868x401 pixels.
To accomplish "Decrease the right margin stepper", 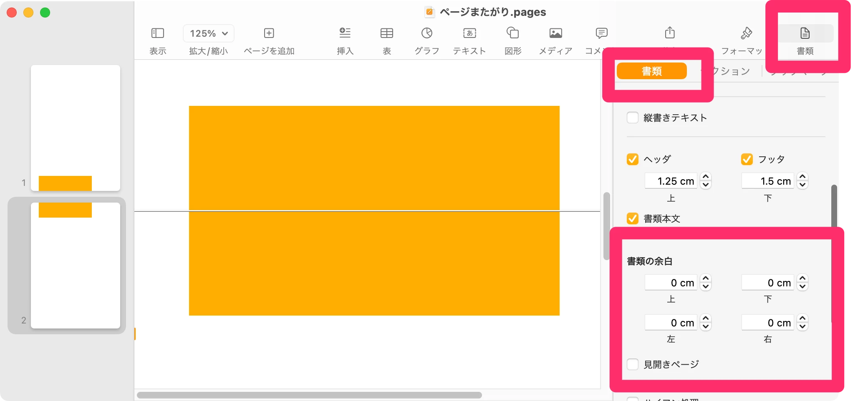I will pos(802,327).
